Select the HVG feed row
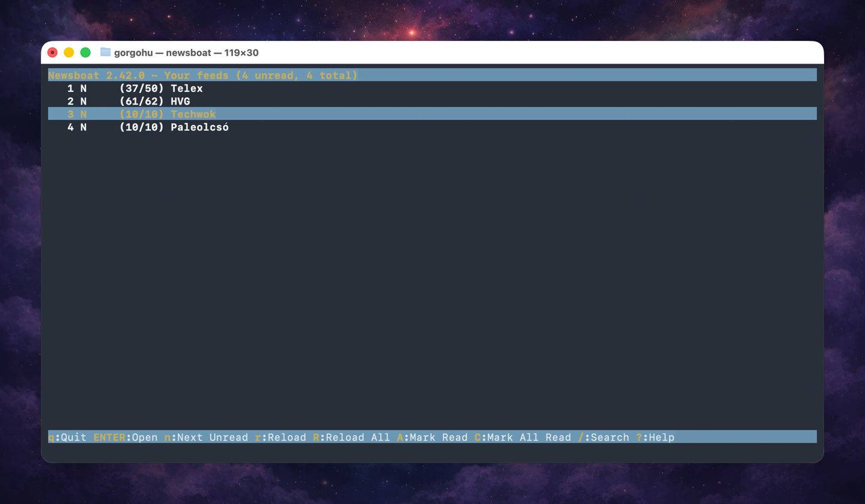 coord(432,101)
